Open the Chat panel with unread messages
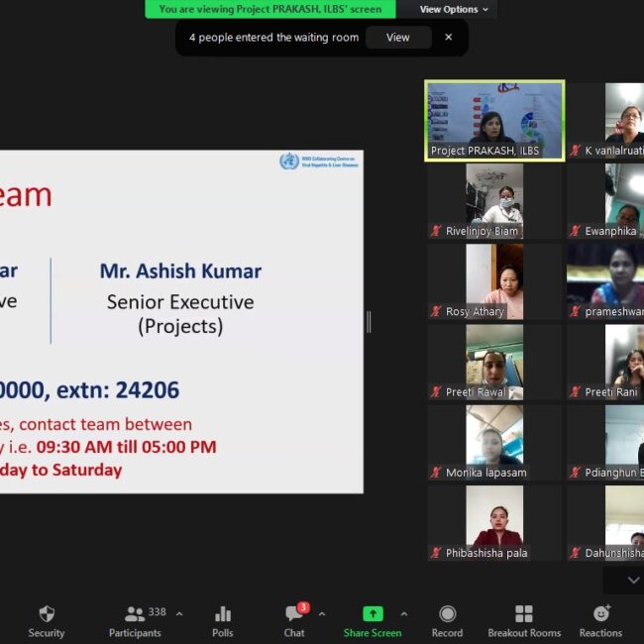 (294, 621)
